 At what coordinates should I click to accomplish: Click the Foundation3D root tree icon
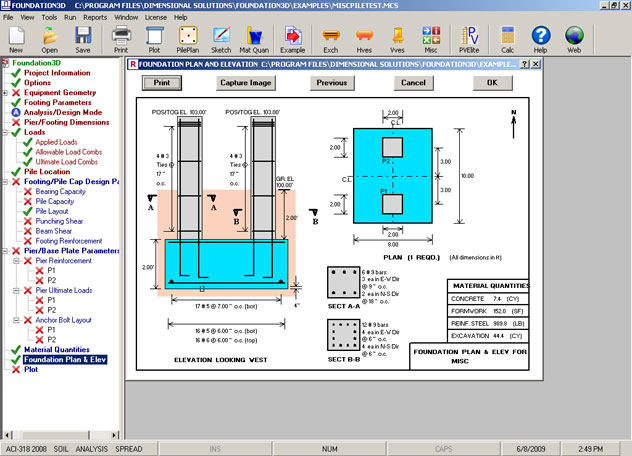pyautogui.click(x=5, y=63)
